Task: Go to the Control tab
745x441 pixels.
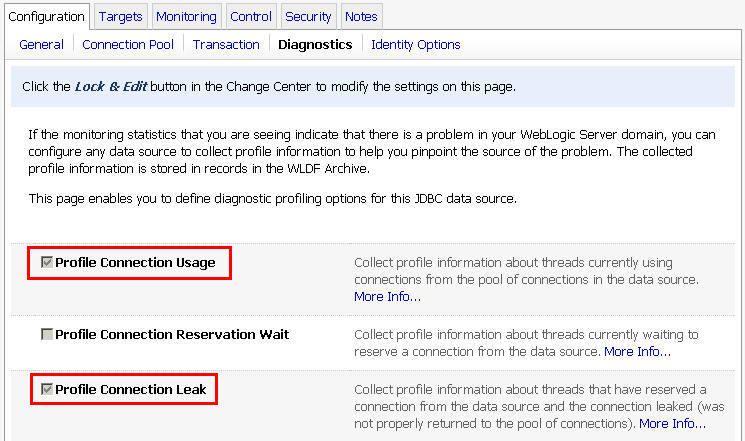Action: click(x=251, y=17)
